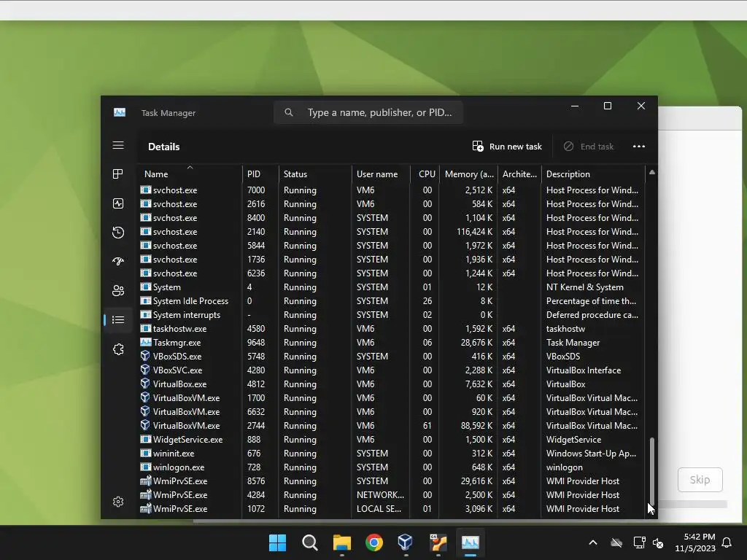Image resolution: width=747 pixels, height=560 pixels.
Task: Select the VBoxSDS.exe process icon
Action: point(145,356)
